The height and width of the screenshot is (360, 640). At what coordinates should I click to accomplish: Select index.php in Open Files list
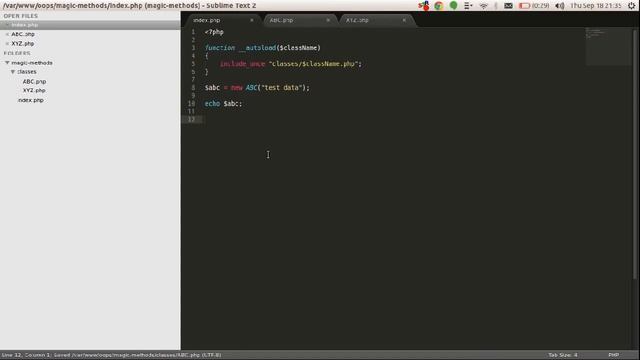[x=24, y=25]
